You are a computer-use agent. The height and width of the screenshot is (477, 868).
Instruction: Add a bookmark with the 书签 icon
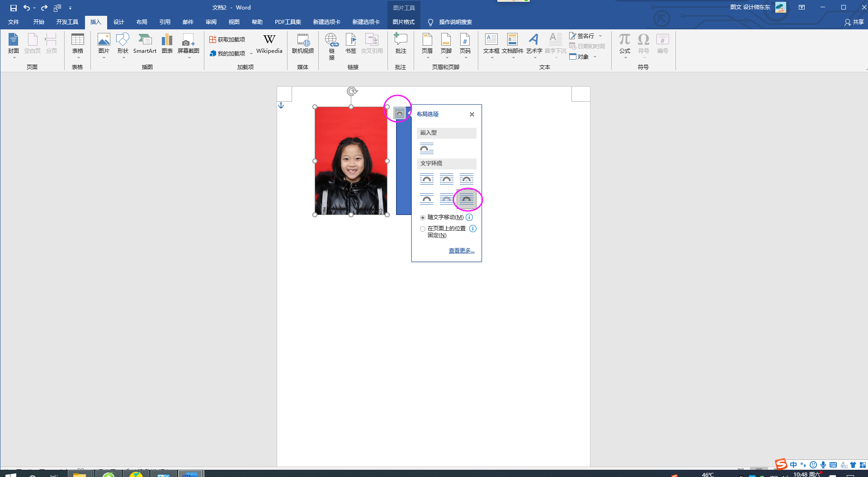click(x=351, y=43)
